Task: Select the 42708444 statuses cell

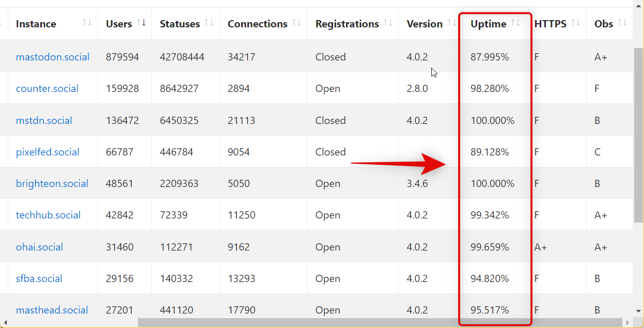Action: [182, 57]
